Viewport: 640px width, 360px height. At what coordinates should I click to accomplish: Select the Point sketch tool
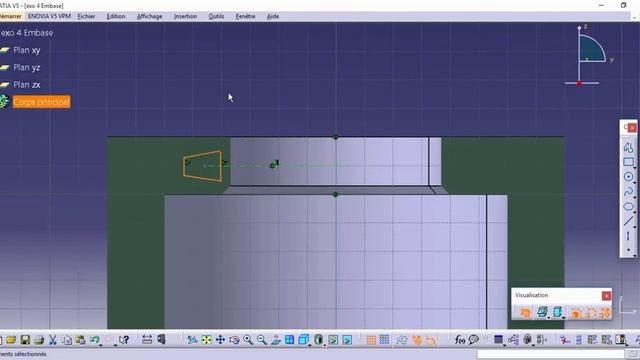point(628,249)
